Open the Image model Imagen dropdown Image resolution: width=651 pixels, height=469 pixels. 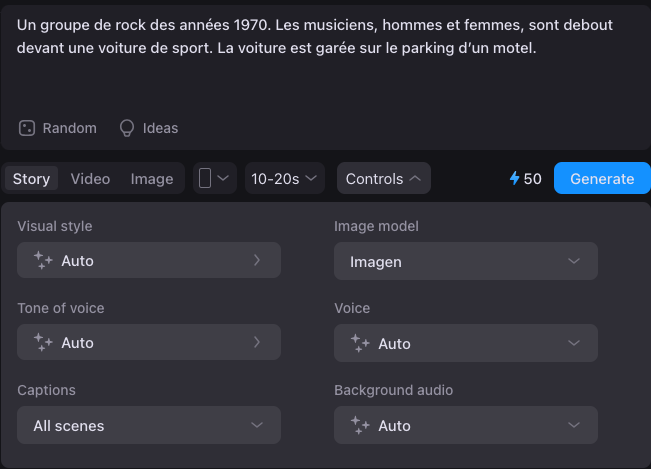(x=465, y=261)
